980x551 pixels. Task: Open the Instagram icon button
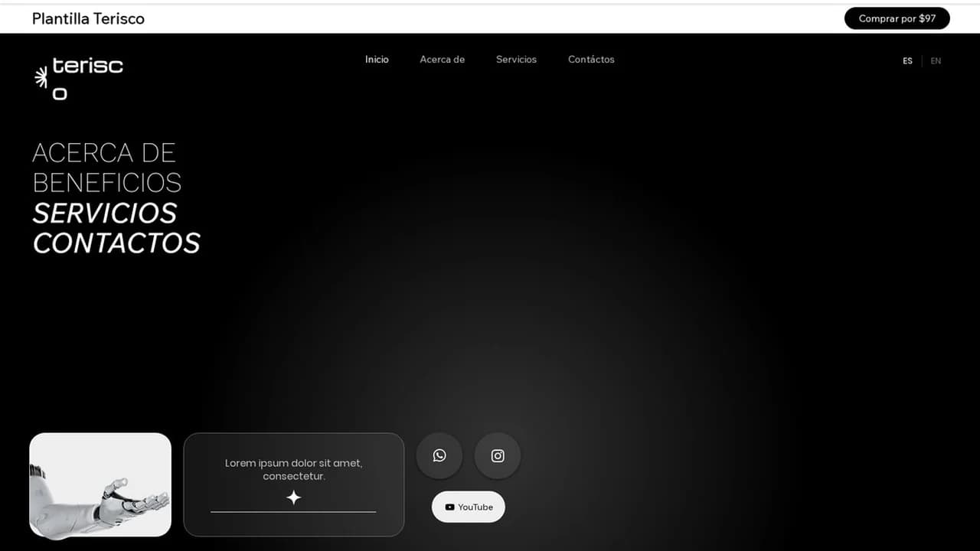498,456
